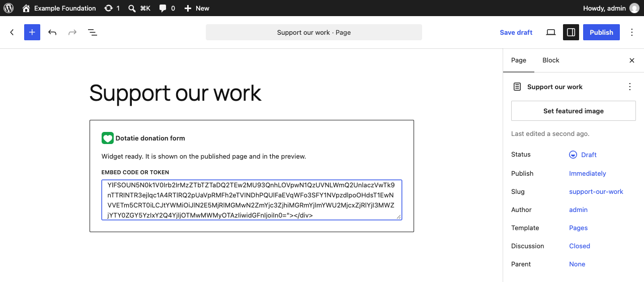644x282 pixels.
Task: Switch to the Block tab
Action: point(551,60)
